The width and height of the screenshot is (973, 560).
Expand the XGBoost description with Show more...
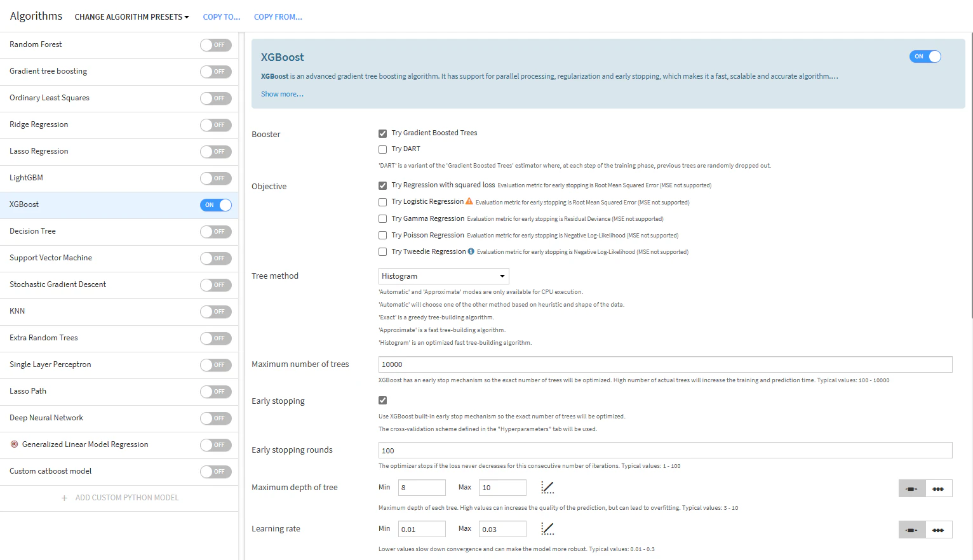click(282, 94)
